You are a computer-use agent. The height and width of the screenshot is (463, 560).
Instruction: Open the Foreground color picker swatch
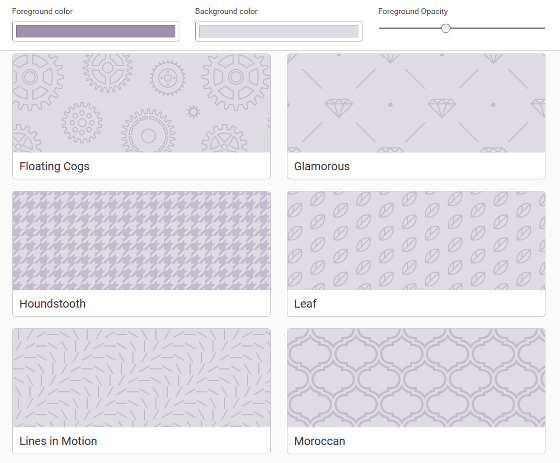(x=95, y=31)
